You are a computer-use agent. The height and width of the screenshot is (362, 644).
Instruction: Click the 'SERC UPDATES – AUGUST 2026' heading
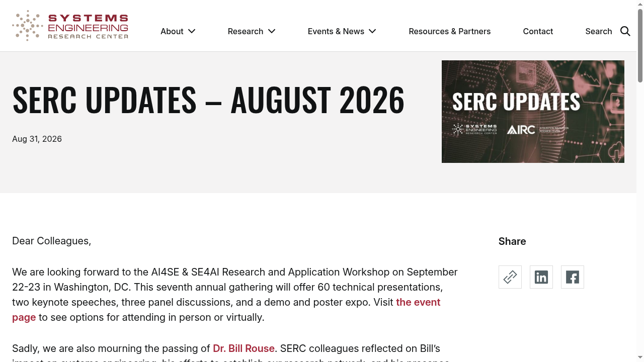click(208, 100)
